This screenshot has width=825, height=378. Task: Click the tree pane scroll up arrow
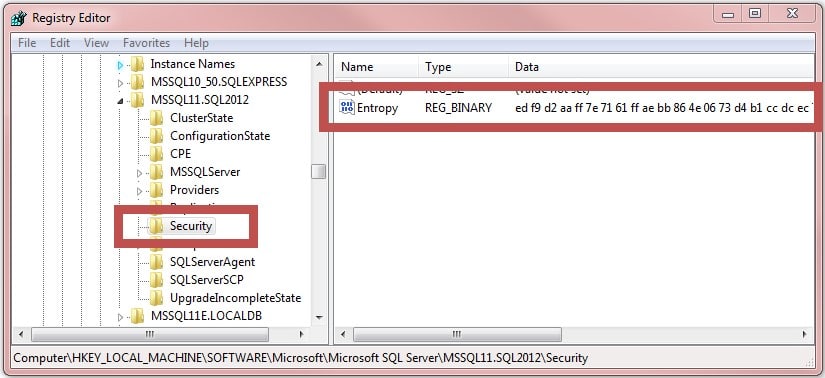[318, 64]
